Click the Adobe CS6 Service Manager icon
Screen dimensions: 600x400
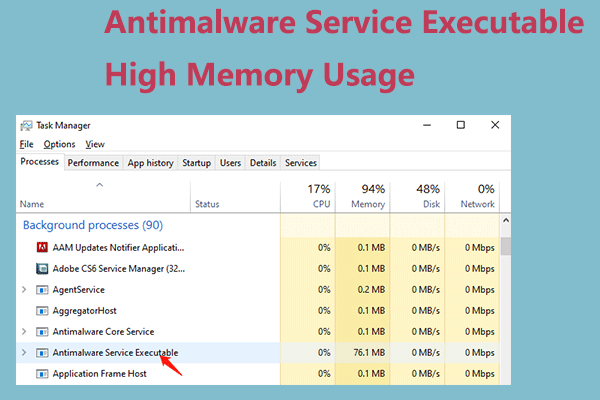coord(42,268)
